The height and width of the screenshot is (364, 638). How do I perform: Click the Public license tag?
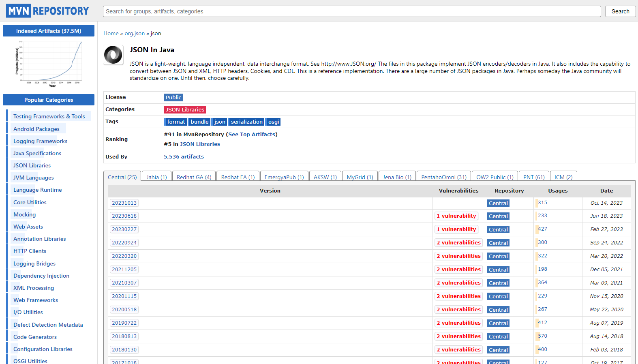pyautogui.click(x=173, y=97)
